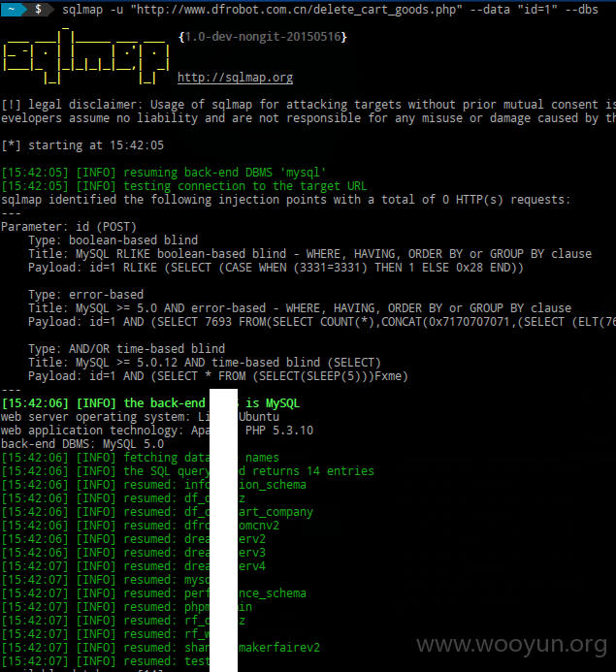Click the resumed 'omcnv2' database entry
Image resolution: width=616 pixels, height=672 pixels.
(140, 526)
